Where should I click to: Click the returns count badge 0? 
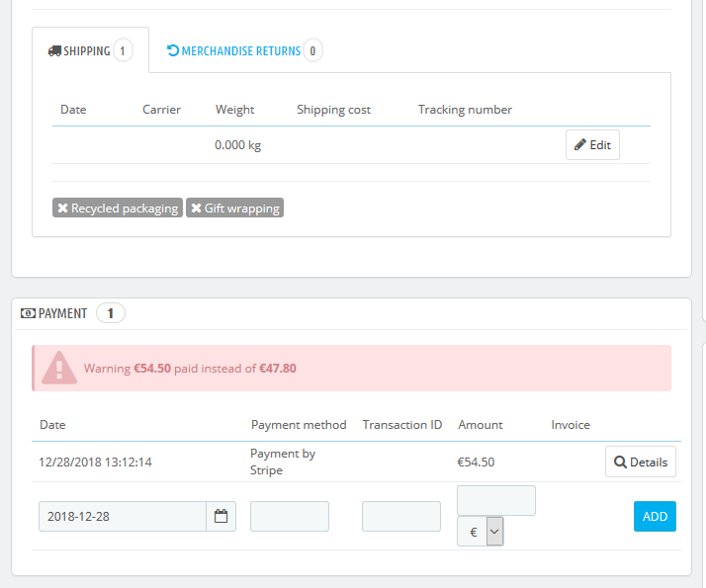pos(312,50)
